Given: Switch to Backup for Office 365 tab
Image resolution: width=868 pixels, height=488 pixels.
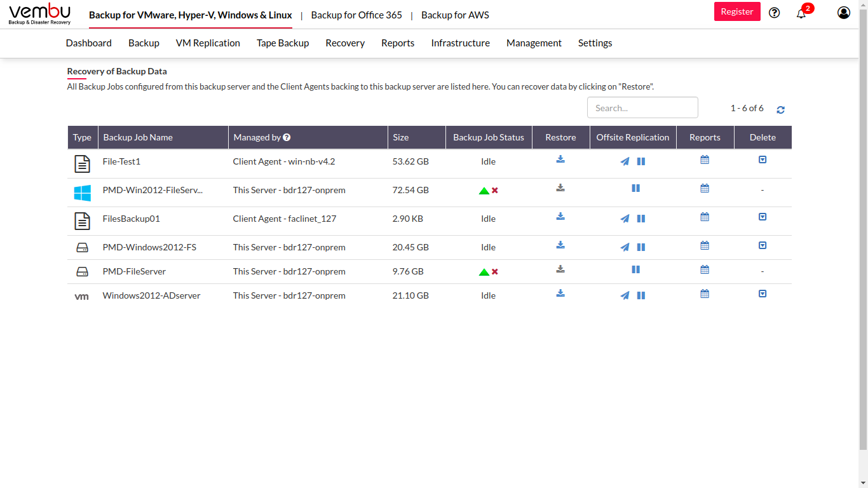Looking at the screenshot, I should click(356, 15).
